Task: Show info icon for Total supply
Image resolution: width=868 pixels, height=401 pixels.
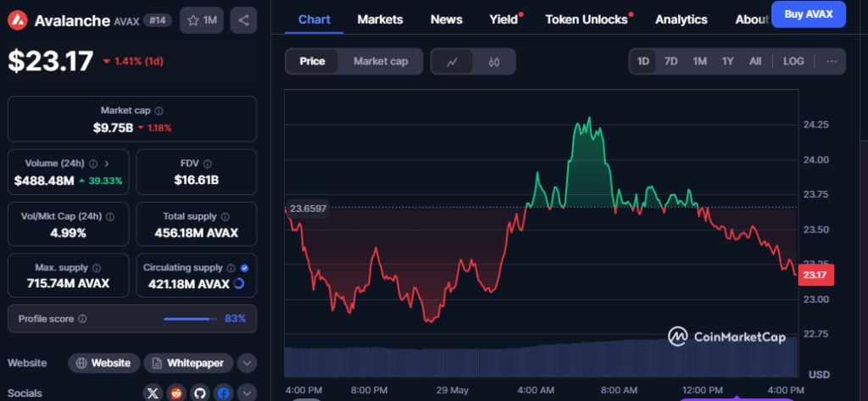Action: [225, 216]
